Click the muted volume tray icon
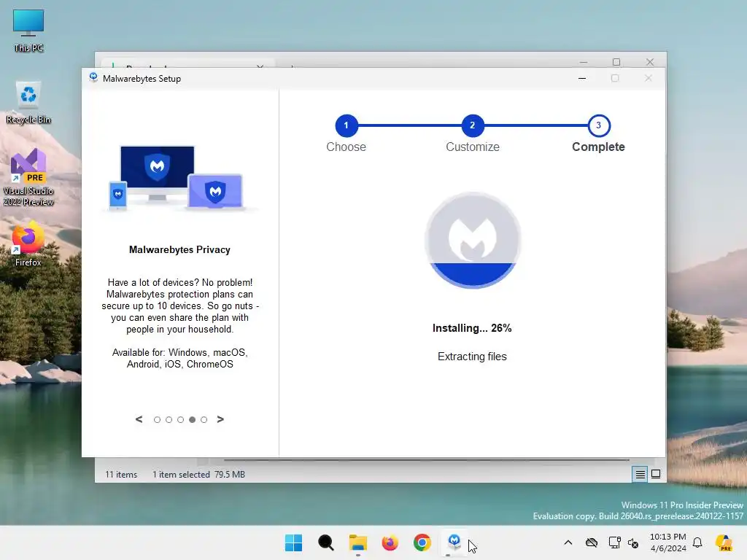 [633, 542]
